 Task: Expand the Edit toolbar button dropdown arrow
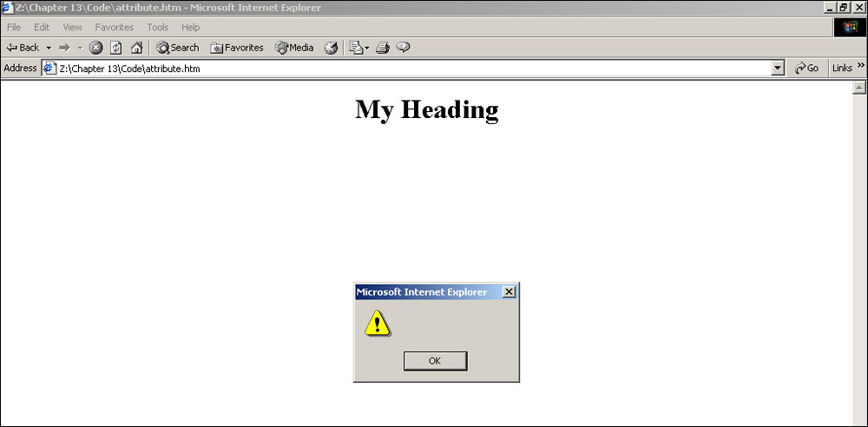tap(367, 48)
